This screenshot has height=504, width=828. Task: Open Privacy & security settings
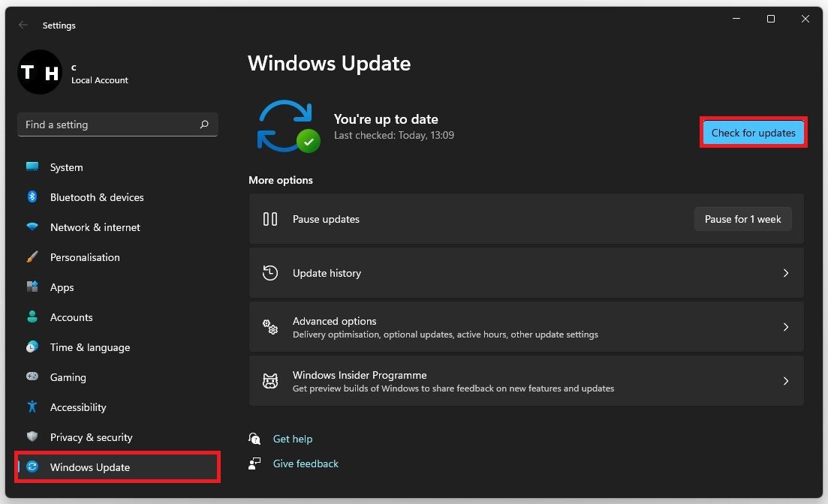click(118, 437)
